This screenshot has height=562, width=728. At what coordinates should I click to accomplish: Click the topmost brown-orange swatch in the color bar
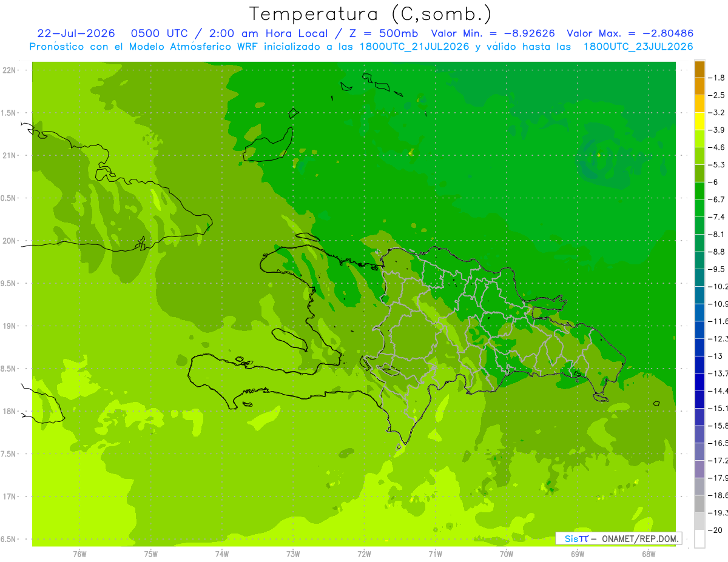699,69
